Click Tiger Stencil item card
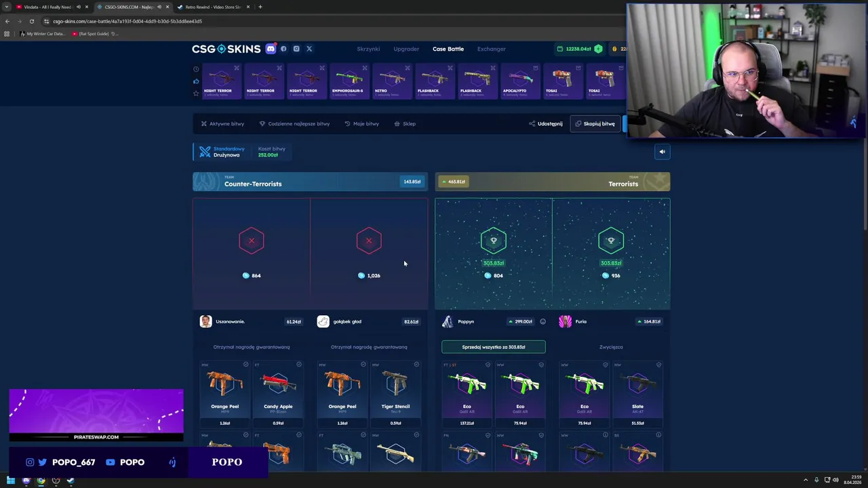Image resolution: width=868 pixels, height=488 pixels. (x=395, y=394)
